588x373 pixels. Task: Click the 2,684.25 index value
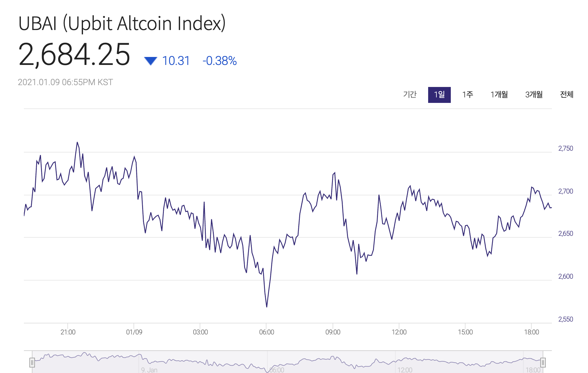[74, 55]
